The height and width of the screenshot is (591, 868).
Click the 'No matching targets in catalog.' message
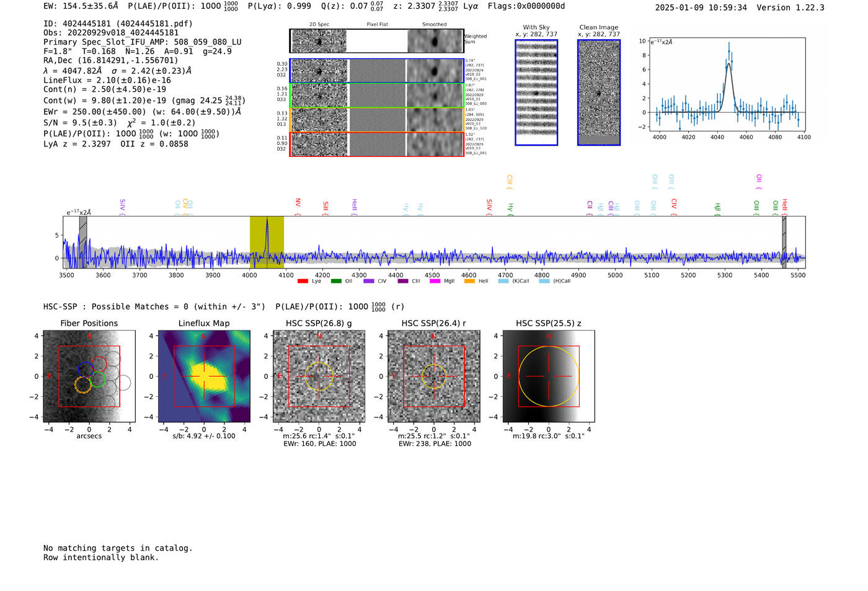coord(118,548)
